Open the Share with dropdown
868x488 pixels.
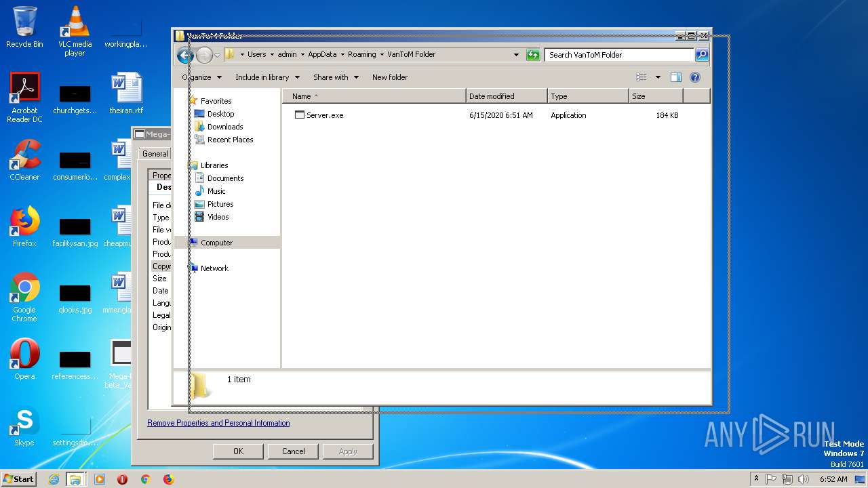336,77
